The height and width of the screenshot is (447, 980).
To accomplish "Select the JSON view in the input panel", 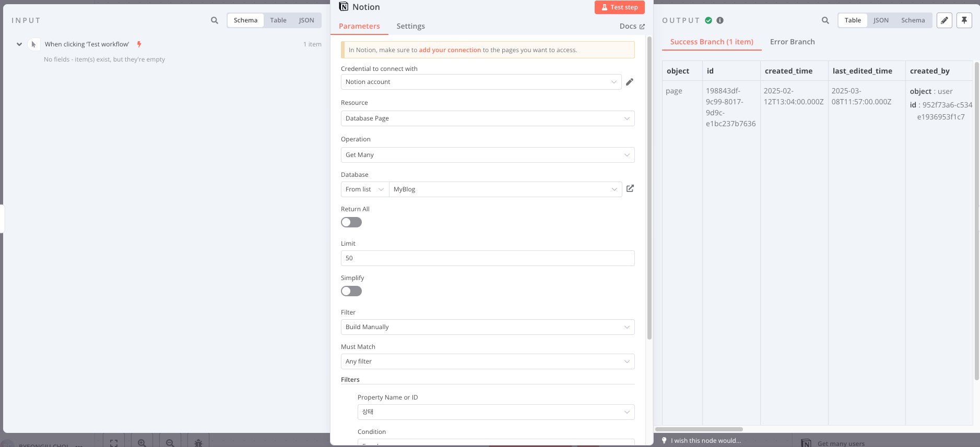I will click(x=306, y=20).
